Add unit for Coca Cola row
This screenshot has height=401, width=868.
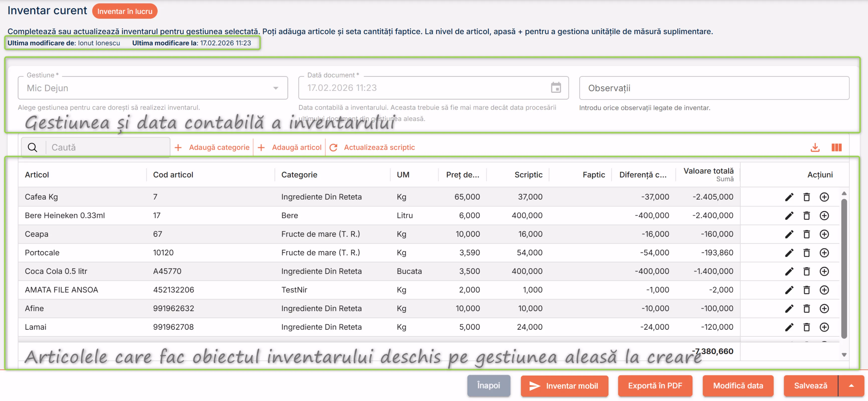(824, 271)
